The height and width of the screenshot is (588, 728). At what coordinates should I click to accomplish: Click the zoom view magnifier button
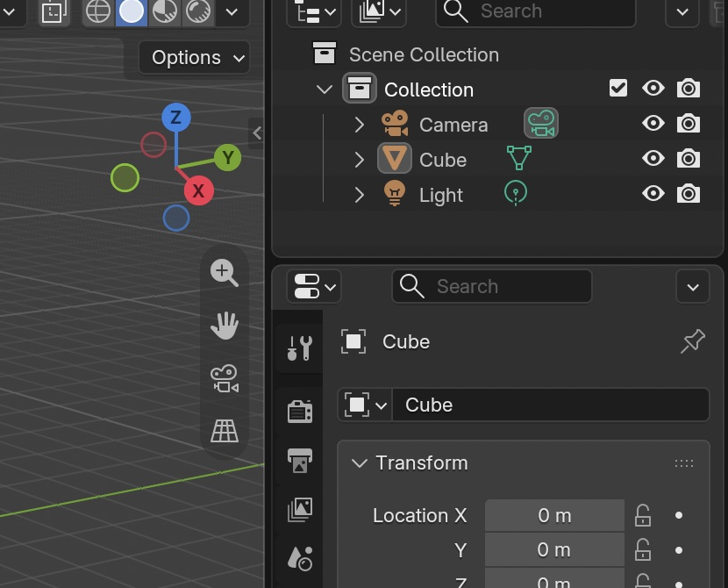(225, 272)
